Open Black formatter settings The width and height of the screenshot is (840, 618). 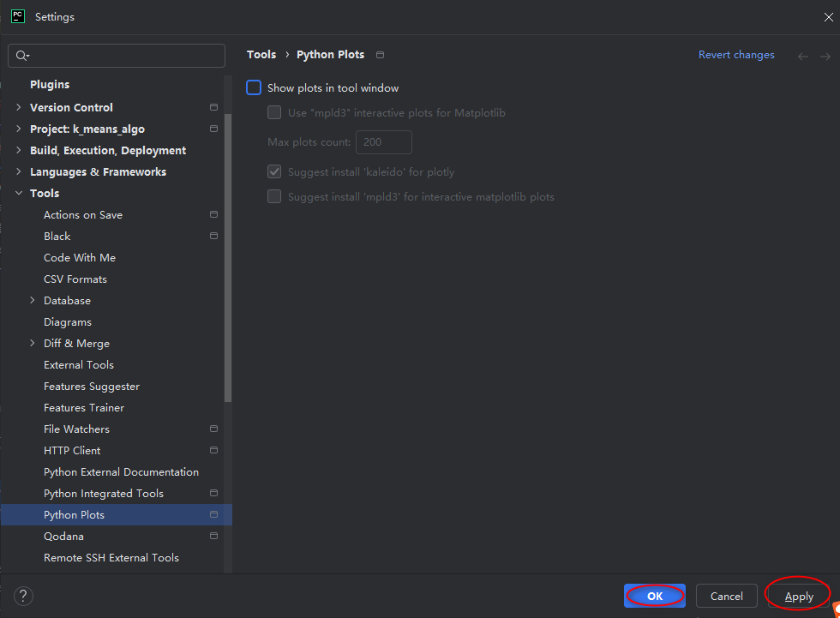[x=57, y=237]
